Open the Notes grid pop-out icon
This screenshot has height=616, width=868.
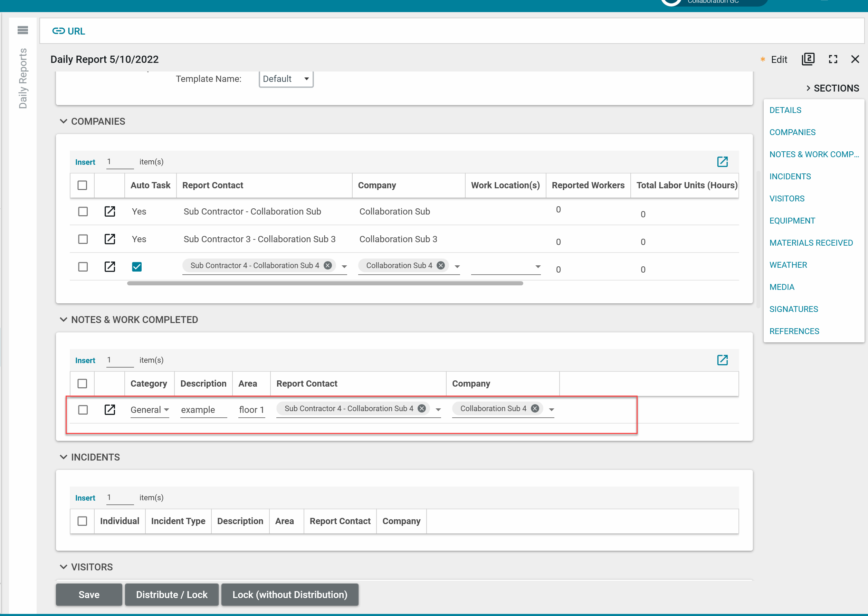click(722, 360)
